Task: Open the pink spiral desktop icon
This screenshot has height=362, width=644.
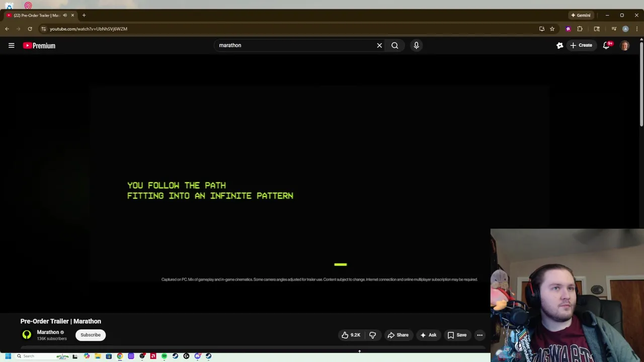Action: tap(28, 6)
